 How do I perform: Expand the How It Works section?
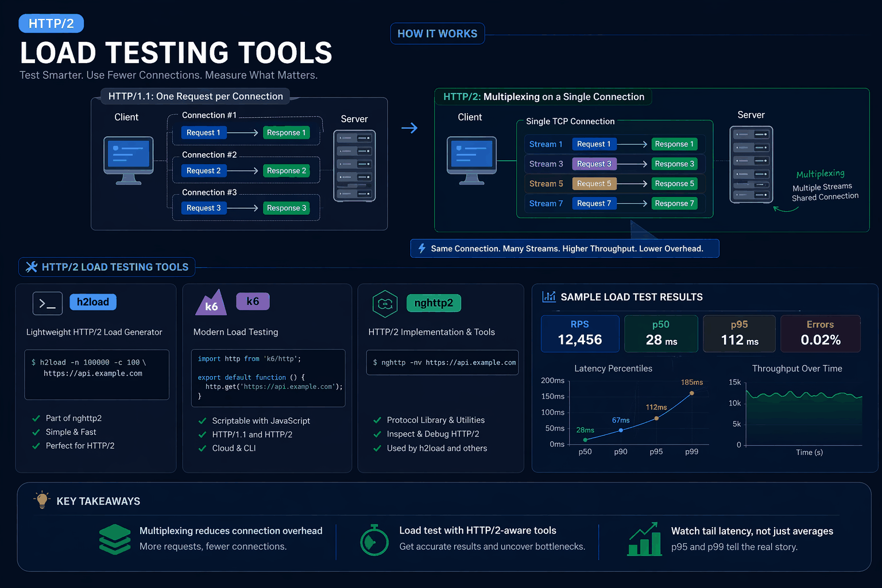pyautogui.click(x=437, y=33)
